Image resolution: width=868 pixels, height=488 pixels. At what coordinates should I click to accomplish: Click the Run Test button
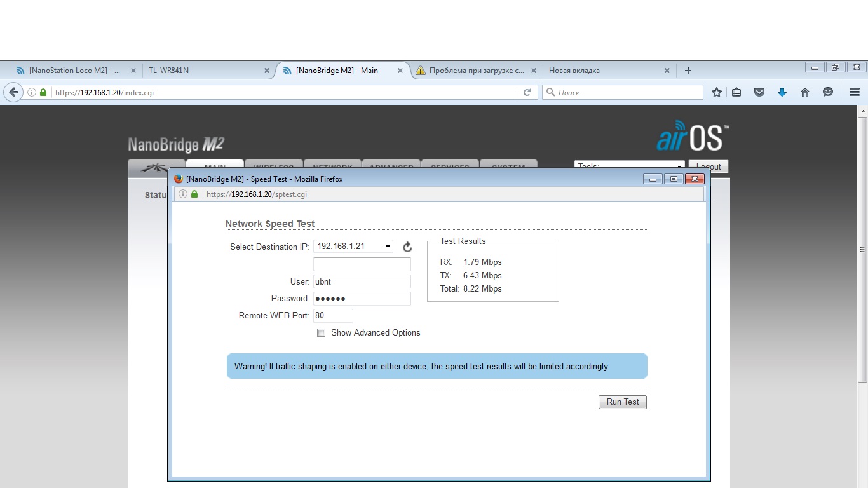[x=623, y=402]
